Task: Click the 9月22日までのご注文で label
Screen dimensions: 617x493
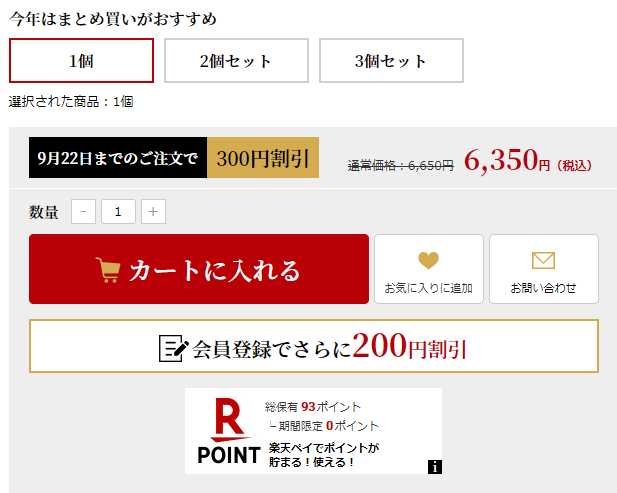Action: (x=118, y=158)
